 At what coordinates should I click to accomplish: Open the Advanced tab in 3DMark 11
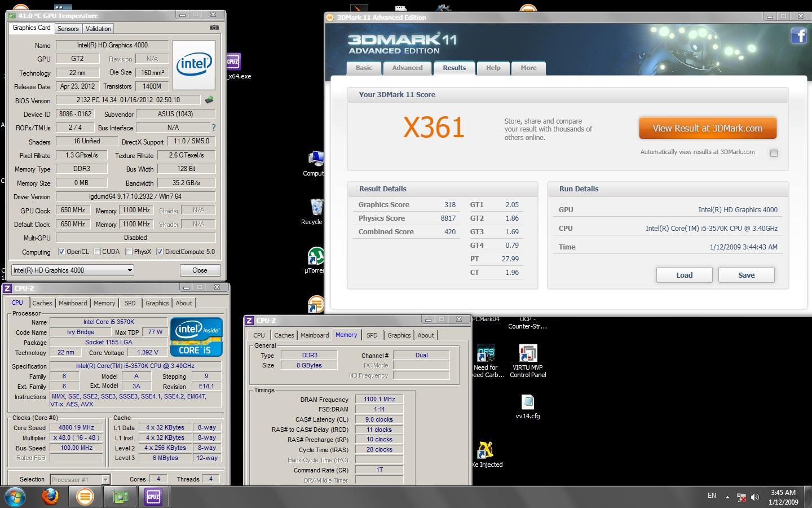click(407, 68)
